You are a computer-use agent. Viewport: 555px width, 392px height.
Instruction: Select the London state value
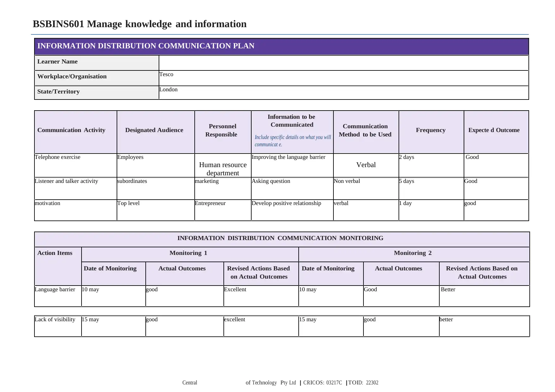(x=168, y=89)
